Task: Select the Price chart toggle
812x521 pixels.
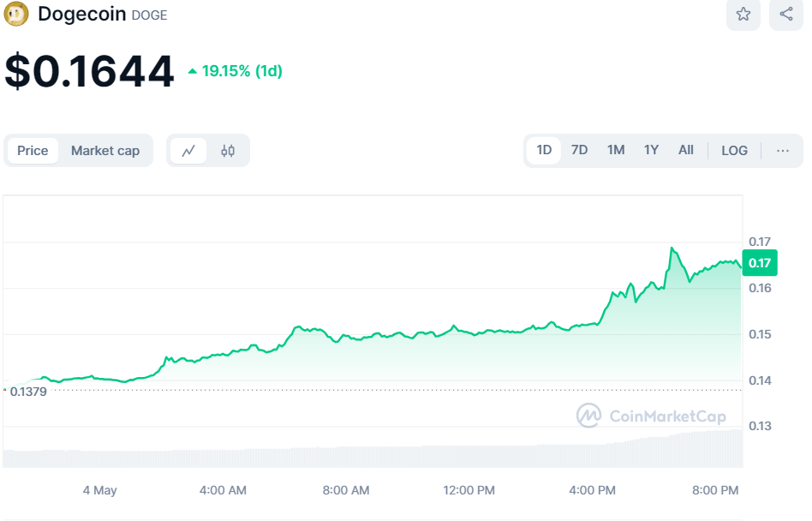Action: [x=33, y=151]
